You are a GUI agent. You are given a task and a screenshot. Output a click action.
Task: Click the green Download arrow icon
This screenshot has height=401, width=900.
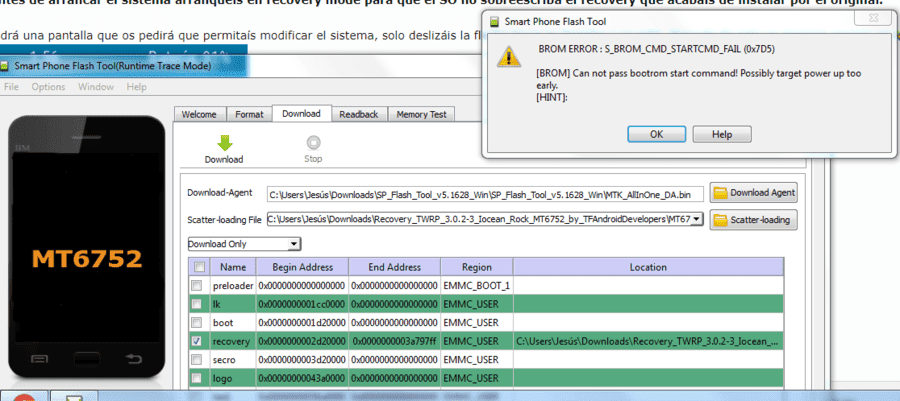(x=224, y=143)
